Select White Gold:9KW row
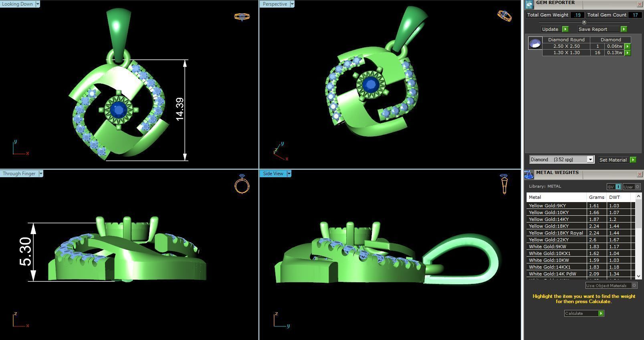 581,247
